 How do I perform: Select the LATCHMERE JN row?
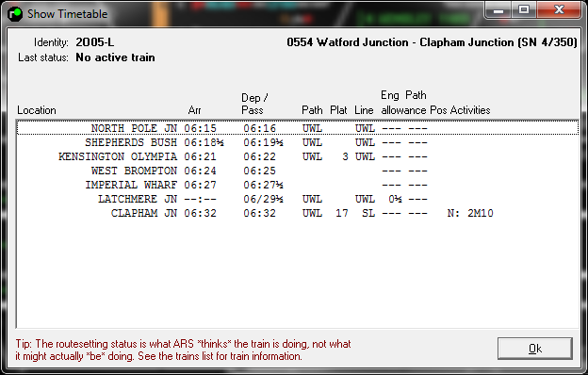click(298, 199)
